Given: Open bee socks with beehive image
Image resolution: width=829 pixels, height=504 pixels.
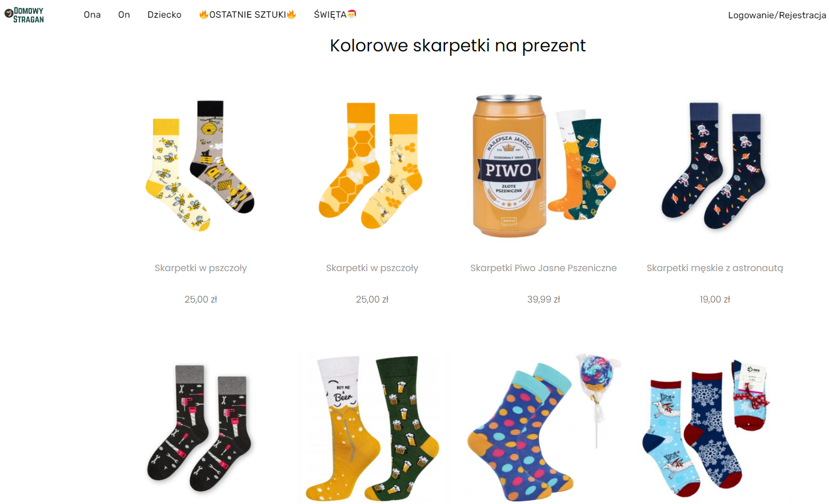Looking at the screenshot, I should (201, 166).
